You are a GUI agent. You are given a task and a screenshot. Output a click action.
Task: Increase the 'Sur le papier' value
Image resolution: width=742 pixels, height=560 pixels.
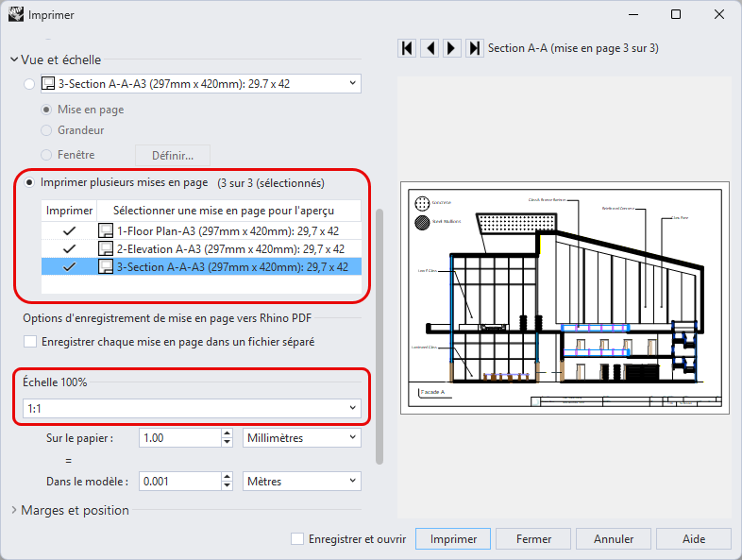[x=227, y=434]
